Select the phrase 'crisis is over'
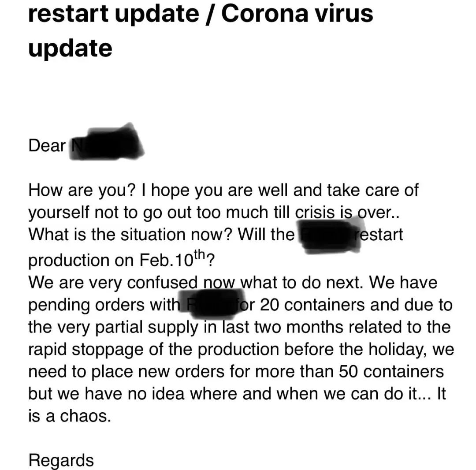The image size is (476, 470). [342, 213]
